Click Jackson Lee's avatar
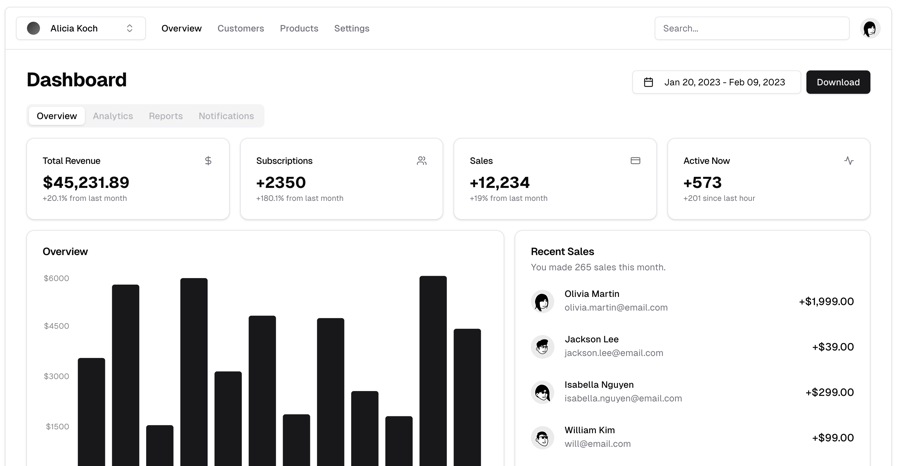Viewport: 900px width, 466px height. click(x=542, y=347)
